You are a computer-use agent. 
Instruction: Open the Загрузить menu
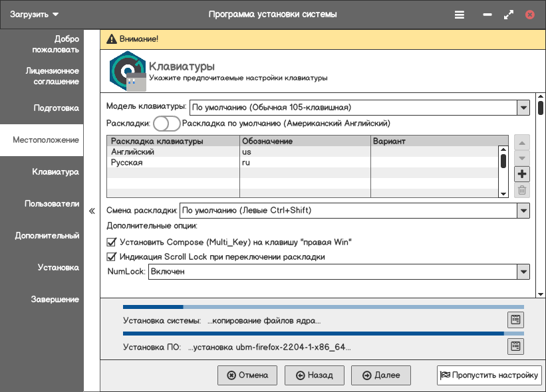point(35,14)
